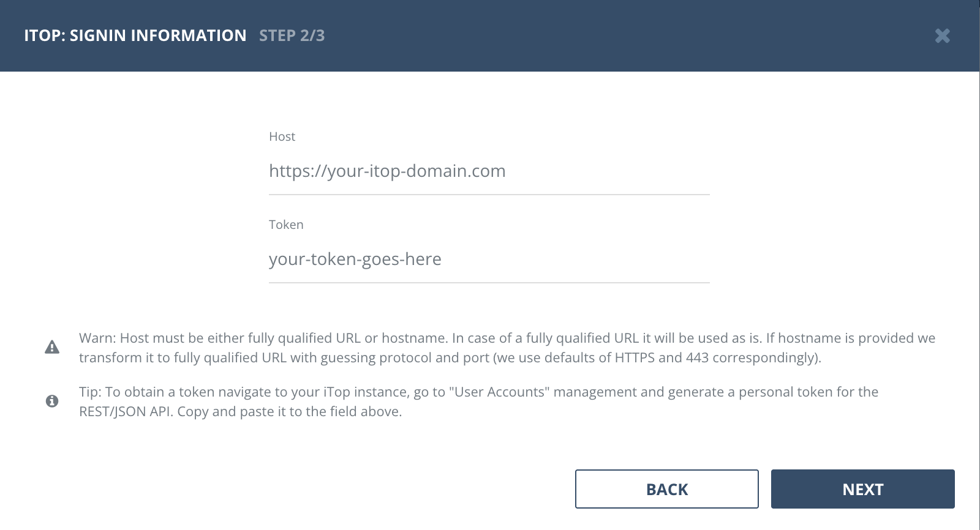Click the STEP 2/3 indicator
980x530 pixels.
click(x=292, y=35)
